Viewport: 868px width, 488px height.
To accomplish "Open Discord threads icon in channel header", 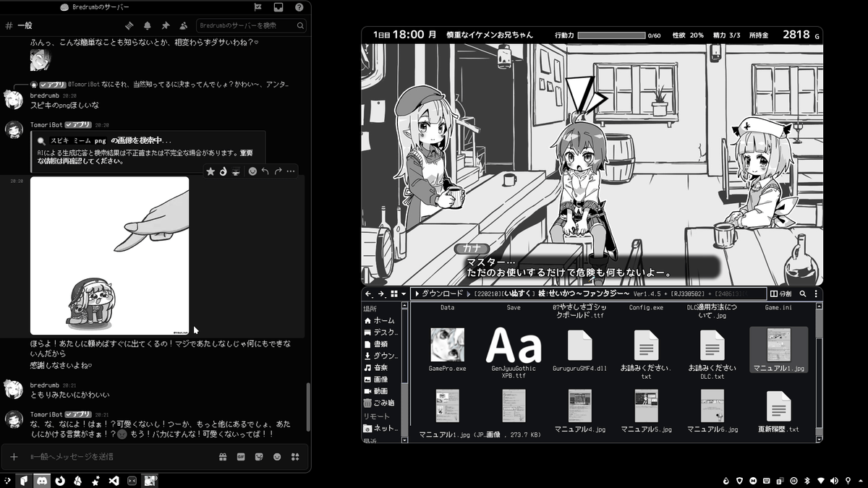I will point(129,25).
